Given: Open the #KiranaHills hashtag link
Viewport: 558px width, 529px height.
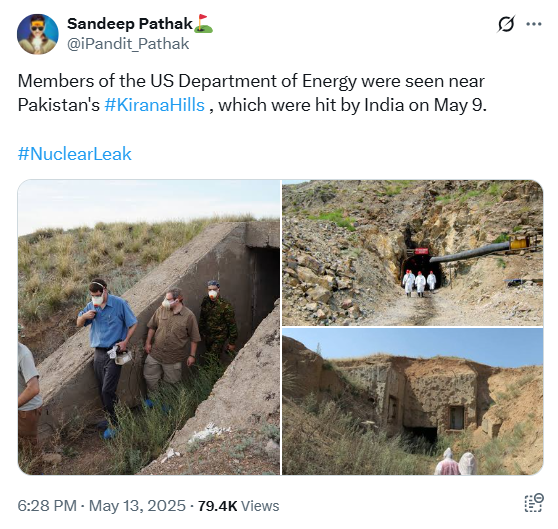Looking at the screenshot, I should point(154,105).
